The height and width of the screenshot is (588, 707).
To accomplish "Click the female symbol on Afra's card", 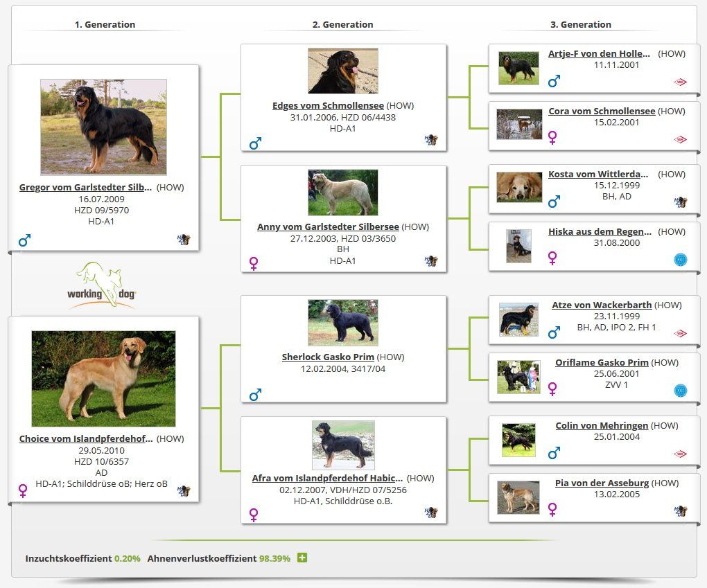I will [254, 515].
